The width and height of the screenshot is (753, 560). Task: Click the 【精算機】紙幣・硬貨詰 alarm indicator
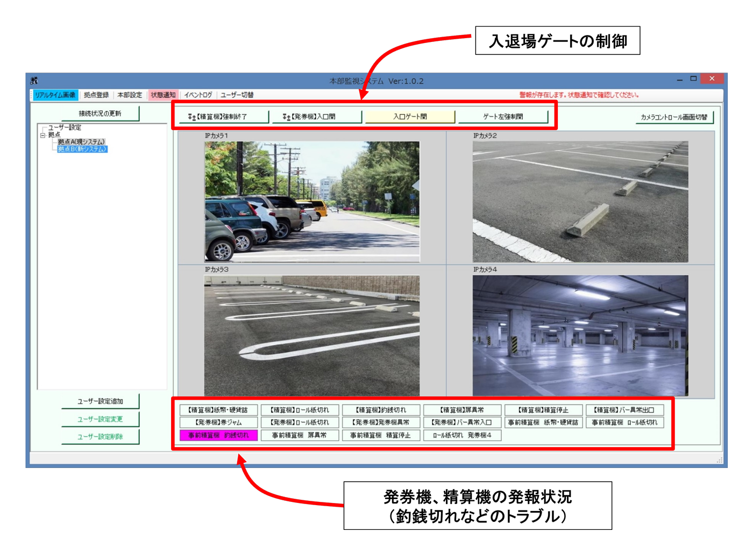tap(218, 410)
